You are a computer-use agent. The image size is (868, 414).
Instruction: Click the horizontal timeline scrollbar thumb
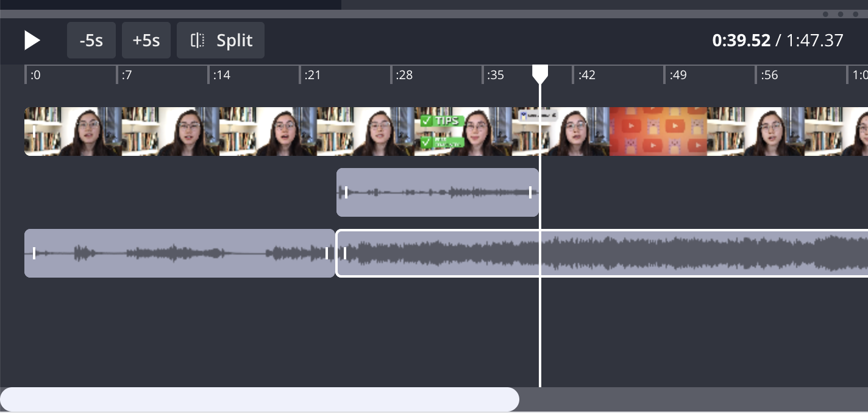click(x=260, y=399)
